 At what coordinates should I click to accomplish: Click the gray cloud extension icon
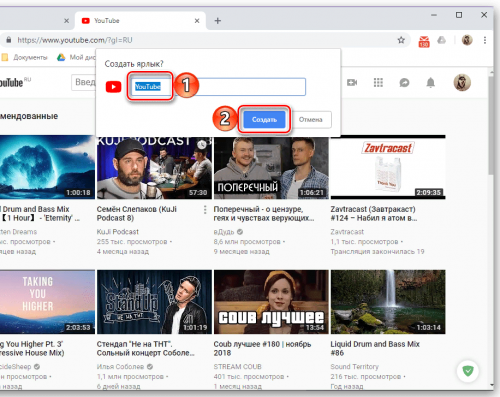[442, 40]
